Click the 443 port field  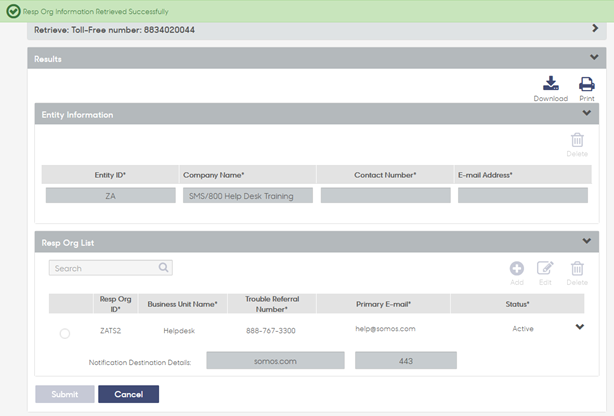tap(406, 360)
